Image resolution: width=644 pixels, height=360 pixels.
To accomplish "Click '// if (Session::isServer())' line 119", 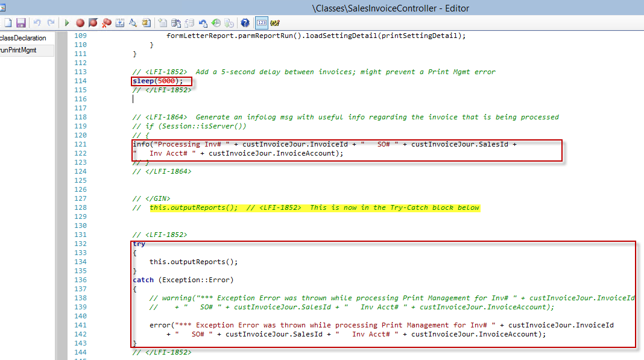I will (189, 126).
